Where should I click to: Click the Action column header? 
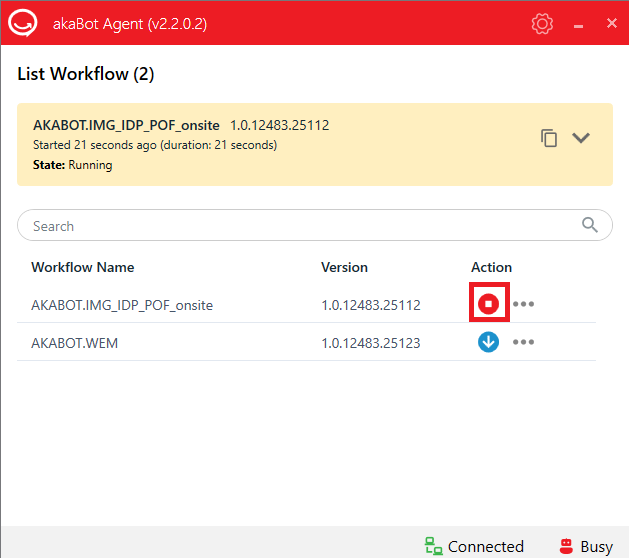point(491,267)
